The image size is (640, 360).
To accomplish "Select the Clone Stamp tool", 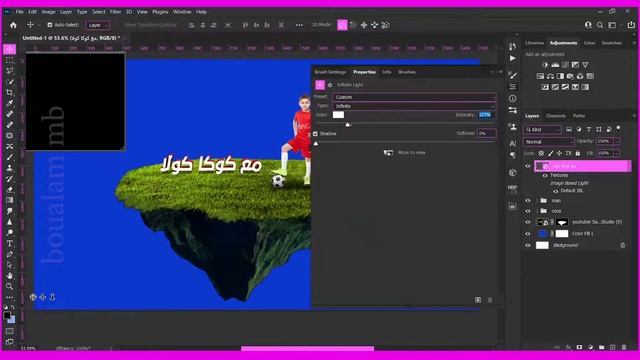I will (x=9, y=168).
